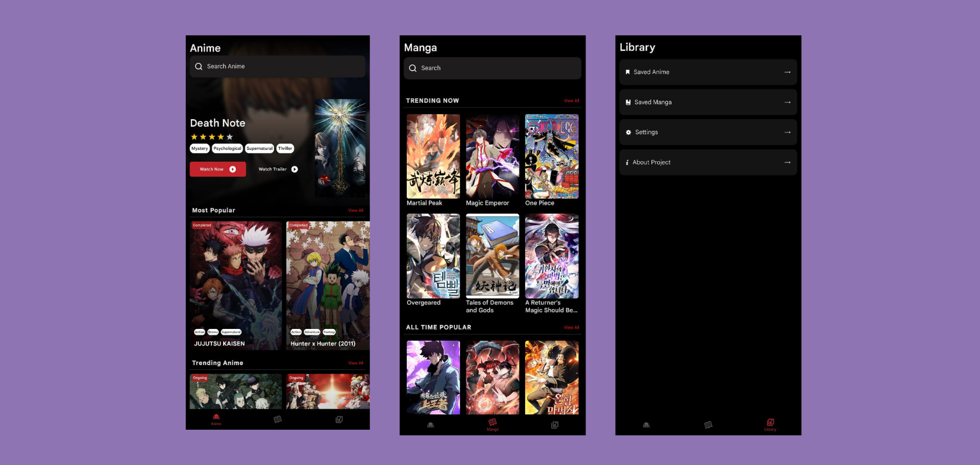Open the Manga tab icon in Anime screen's bottom bar

(x=277, y=419)
